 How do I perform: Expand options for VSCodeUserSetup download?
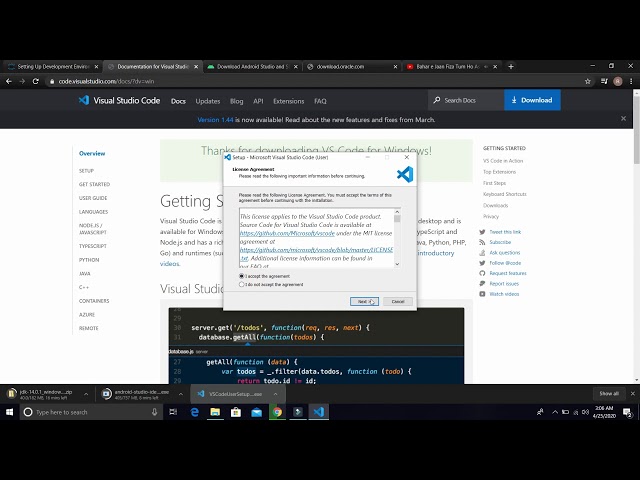point(276,394)
